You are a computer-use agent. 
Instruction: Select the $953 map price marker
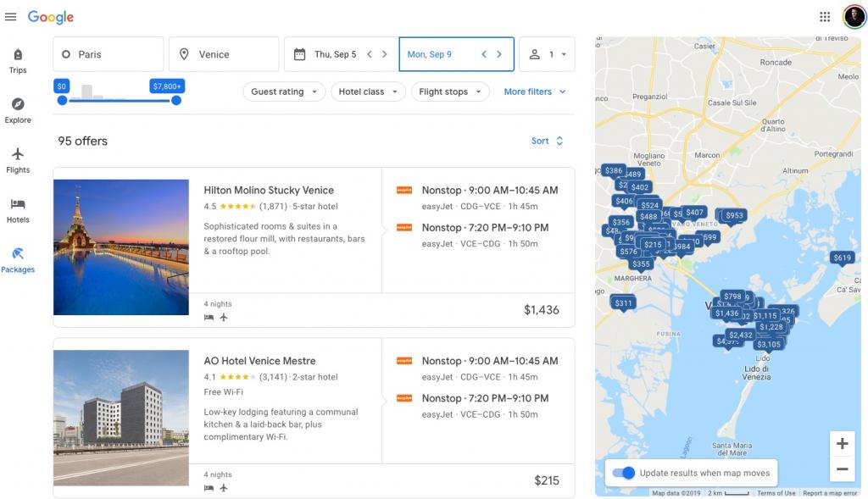[735, 216]
